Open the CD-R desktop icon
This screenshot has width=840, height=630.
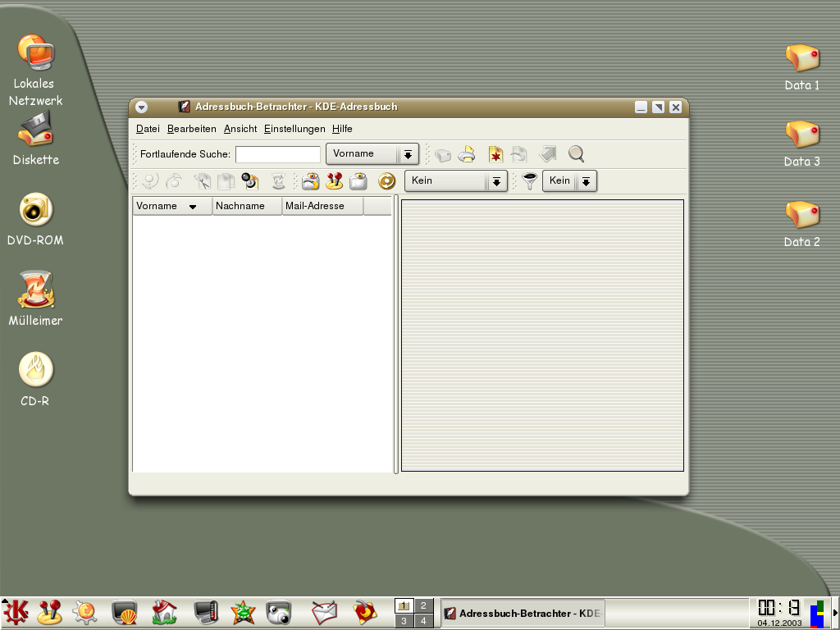35,378
